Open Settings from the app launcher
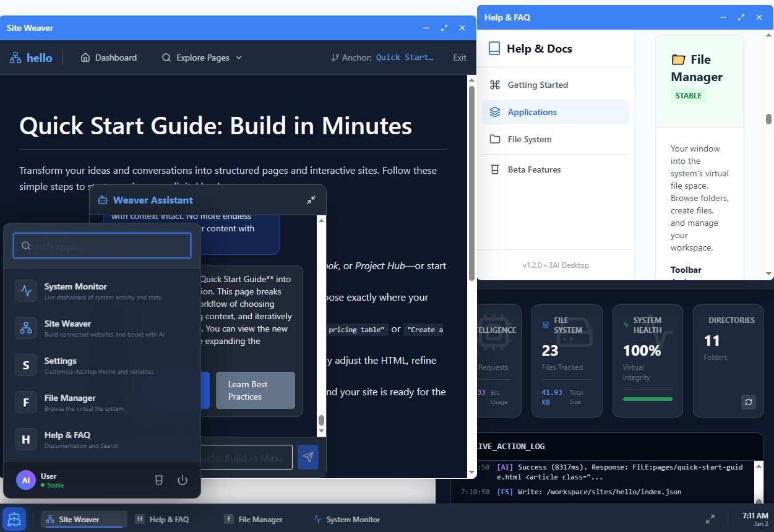This screenshot has width=774, height=532. pyautogui.click(x=60, y=365)
